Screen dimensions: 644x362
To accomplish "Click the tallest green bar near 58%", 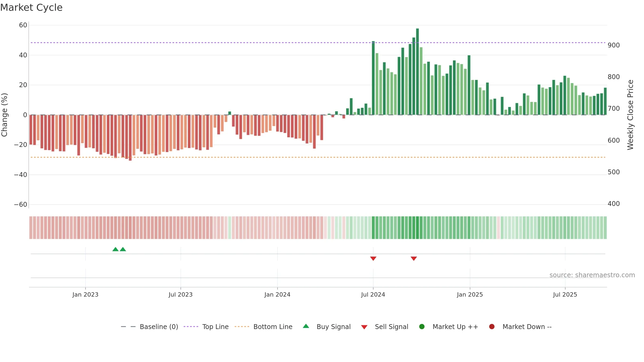I will click(418, 72).
